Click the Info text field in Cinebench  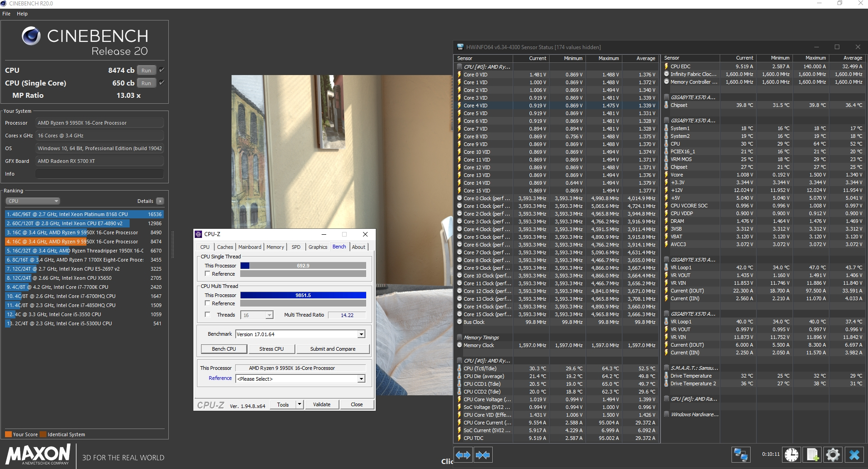[99, 174]
